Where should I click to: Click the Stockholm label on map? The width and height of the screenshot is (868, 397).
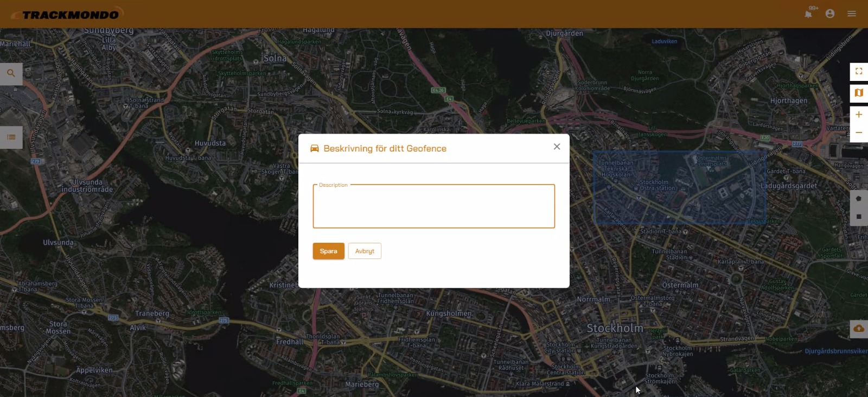tap(615, 328)
